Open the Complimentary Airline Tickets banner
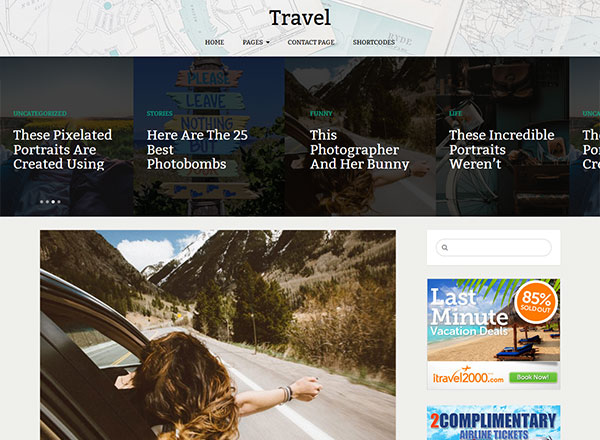Image resolution: width=600 pixels, height=440 pixels. [x=494, y=423]
